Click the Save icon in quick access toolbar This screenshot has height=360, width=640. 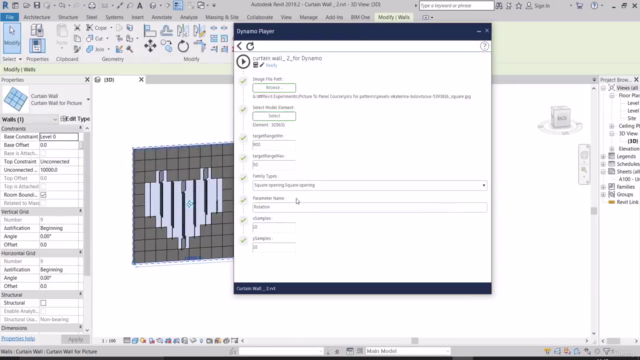pos(37,6)
